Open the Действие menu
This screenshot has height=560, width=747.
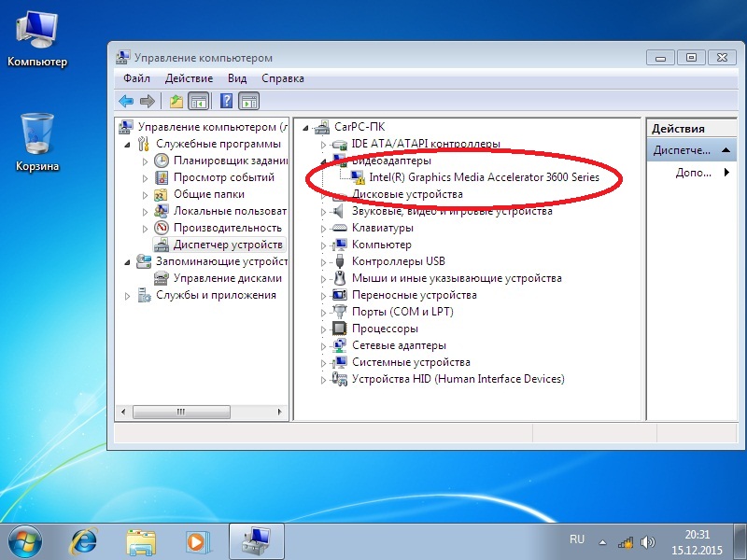(x=189, y=78)
